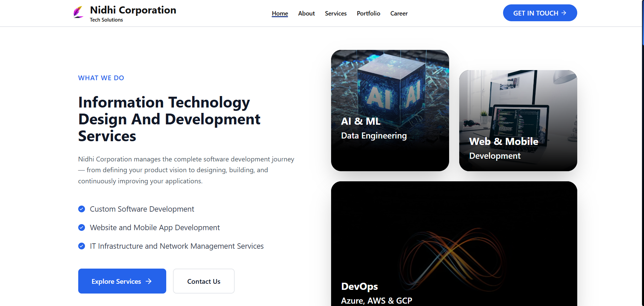This screenshot has width=644, height=306.
Task: Open the Services navigation link
Action: (335, 13)
